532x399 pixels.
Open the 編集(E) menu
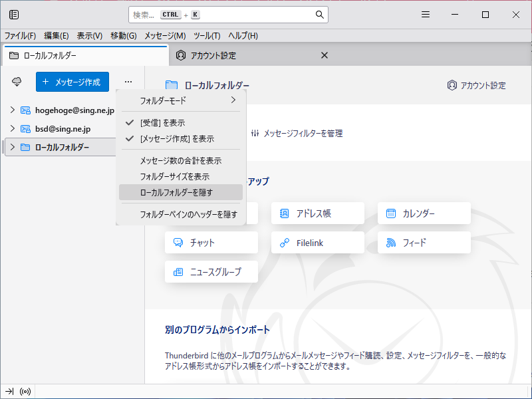point(57,36)
